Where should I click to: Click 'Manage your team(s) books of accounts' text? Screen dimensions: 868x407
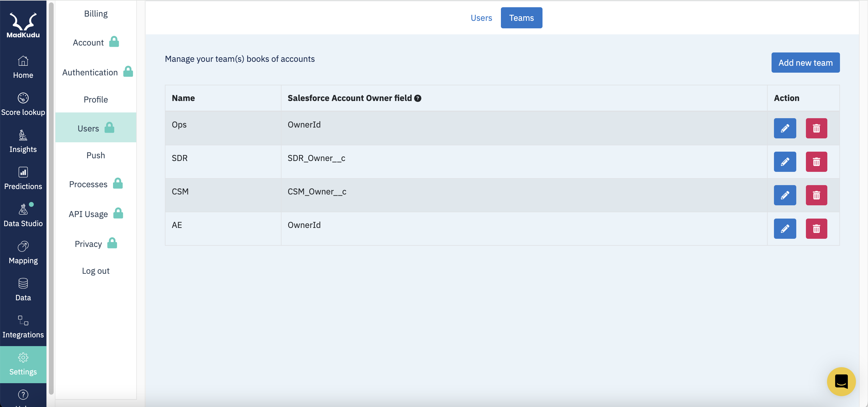[240, 59]
